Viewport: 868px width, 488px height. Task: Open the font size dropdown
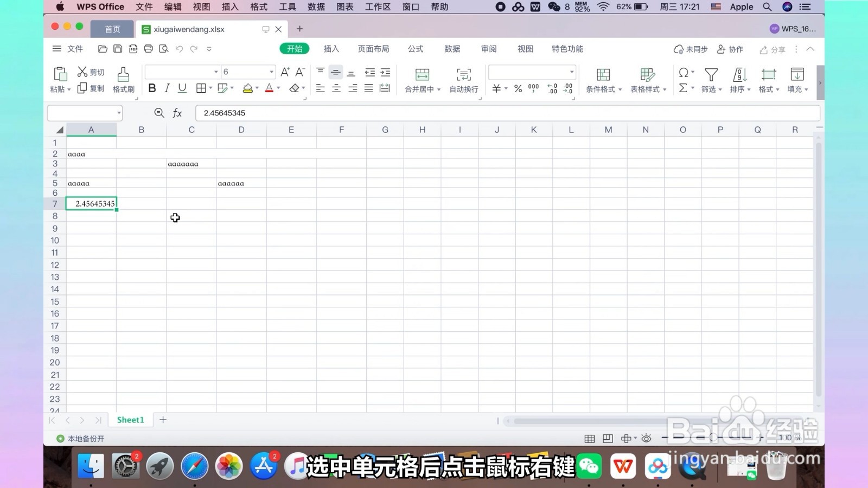coord(271,72)
